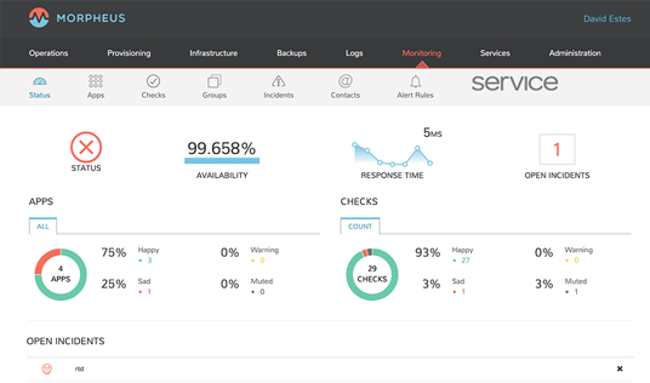Dismiss the open incident with X
Screen dimensions: 650x383
tap(620, 368)
